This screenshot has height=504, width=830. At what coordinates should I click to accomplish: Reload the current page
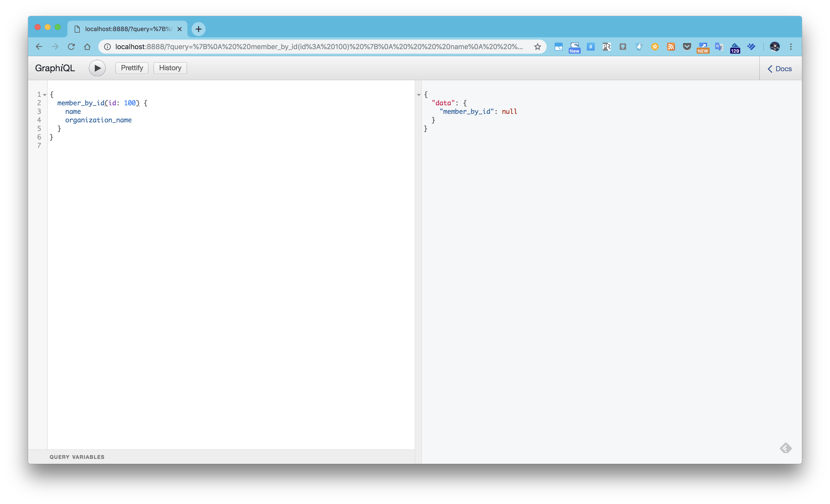pos(71,47)
